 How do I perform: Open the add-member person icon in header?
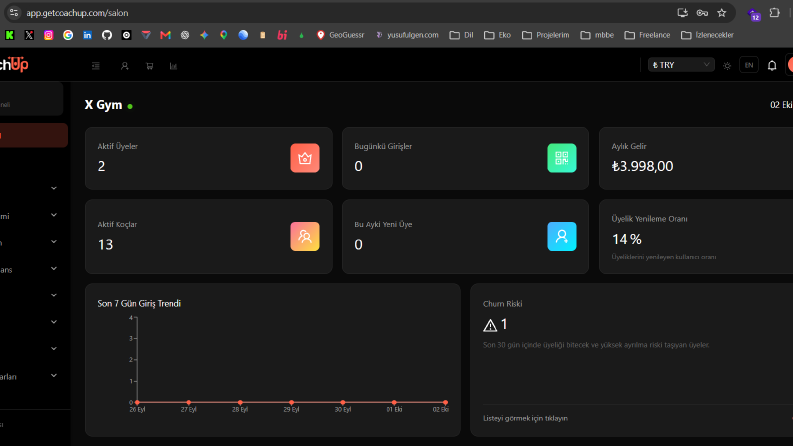pos(124,66)
